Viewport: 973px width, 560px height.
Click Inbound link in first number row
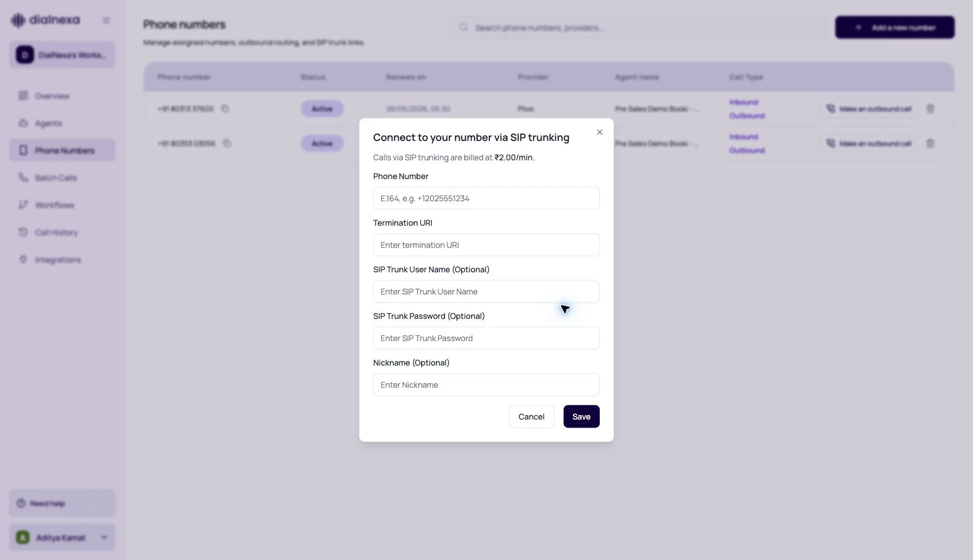coord(744,102)
